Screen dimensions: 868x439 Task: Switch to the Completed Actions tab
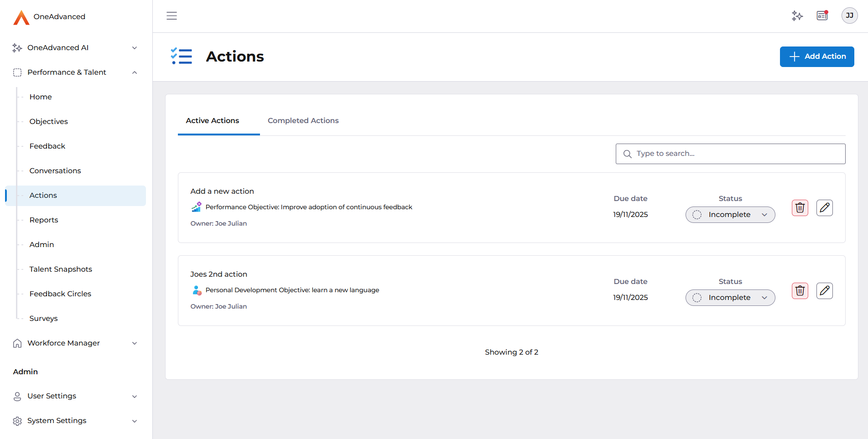(x=303, y=121)
